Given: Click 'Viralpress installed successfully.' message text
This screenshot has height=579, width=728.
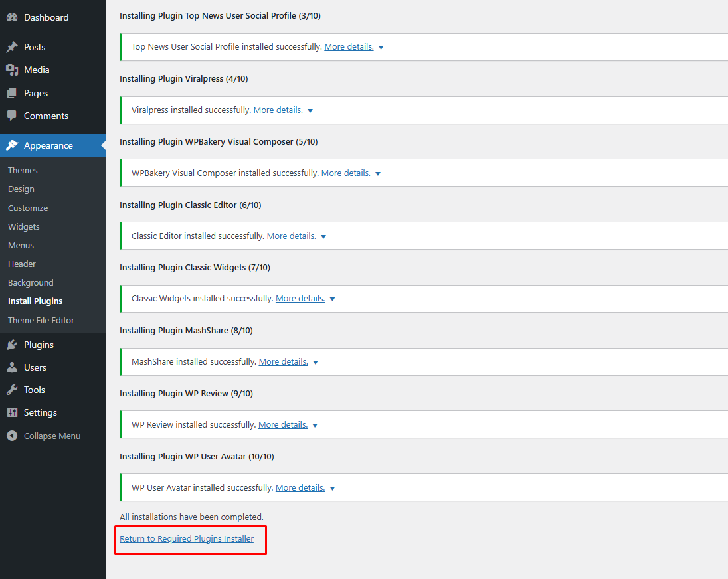Looking at the screenshot, I should point(191,110).
